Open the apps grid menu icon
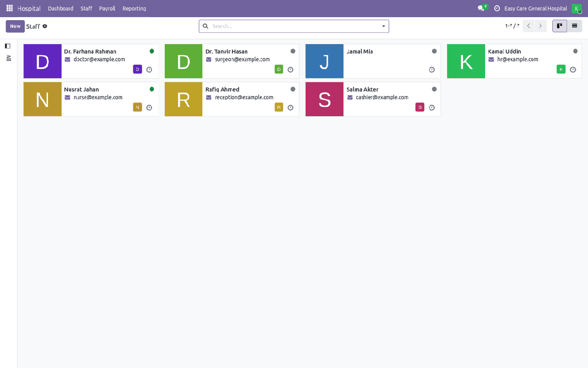This screenshot has height=368, width=588. (9, 8)
